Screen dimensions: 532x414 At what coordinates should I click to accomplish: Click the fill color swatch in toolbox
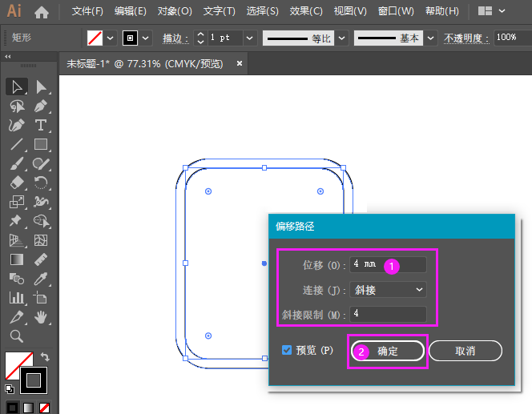(16, 365)
